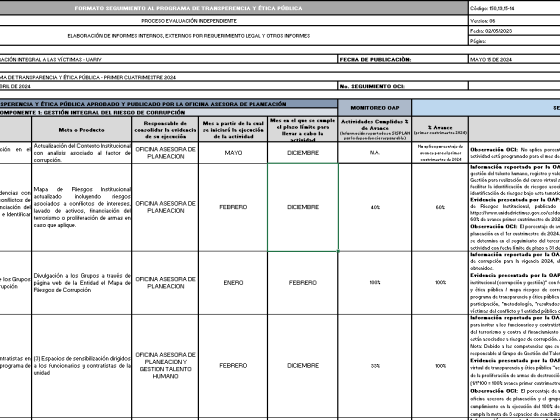Screen dimensions: 560x420
Task: Select the 'ELABORACIÓN DE INFORMES INTERNOS' cell
Action: click(x=234, y=36)
